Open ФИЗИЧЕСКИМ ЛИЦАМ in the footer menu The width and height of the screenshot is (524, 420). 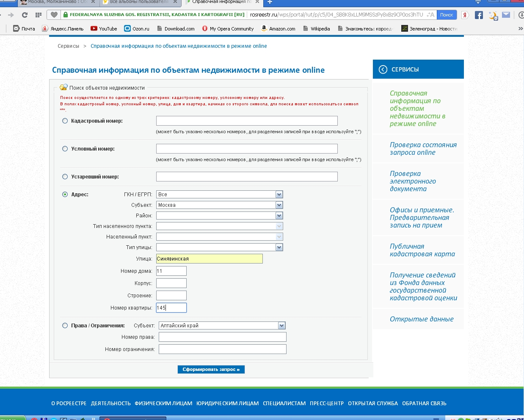(163, 404)
